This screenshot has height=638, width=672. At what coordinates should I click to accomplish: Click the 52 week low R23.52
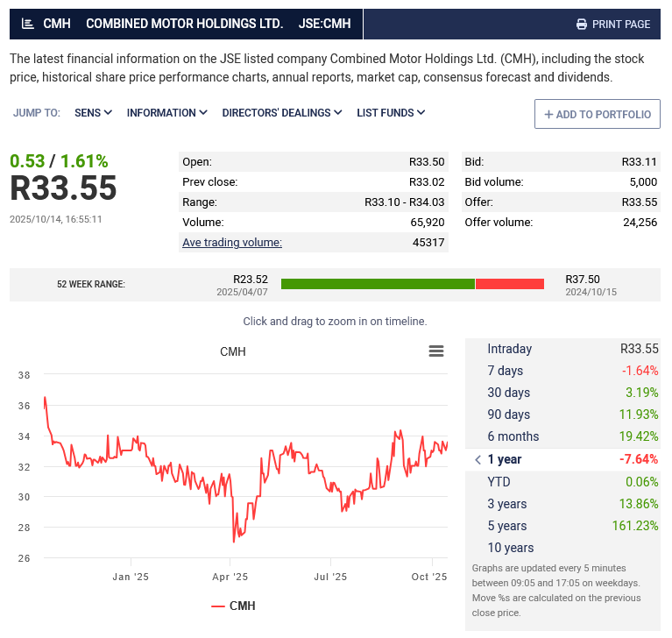coord(251,279)
